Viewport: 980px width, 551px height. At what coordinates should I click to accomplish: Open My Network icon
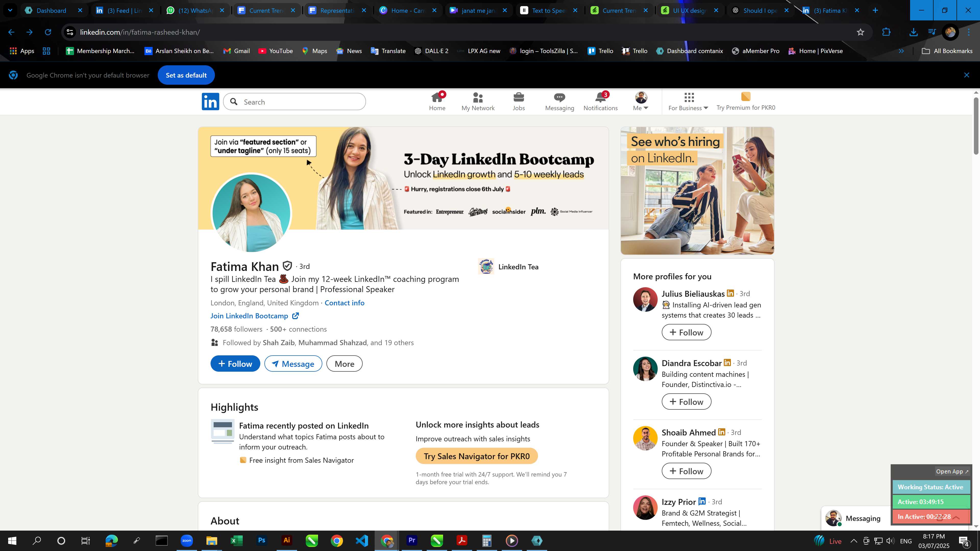(x=478, y=102)
